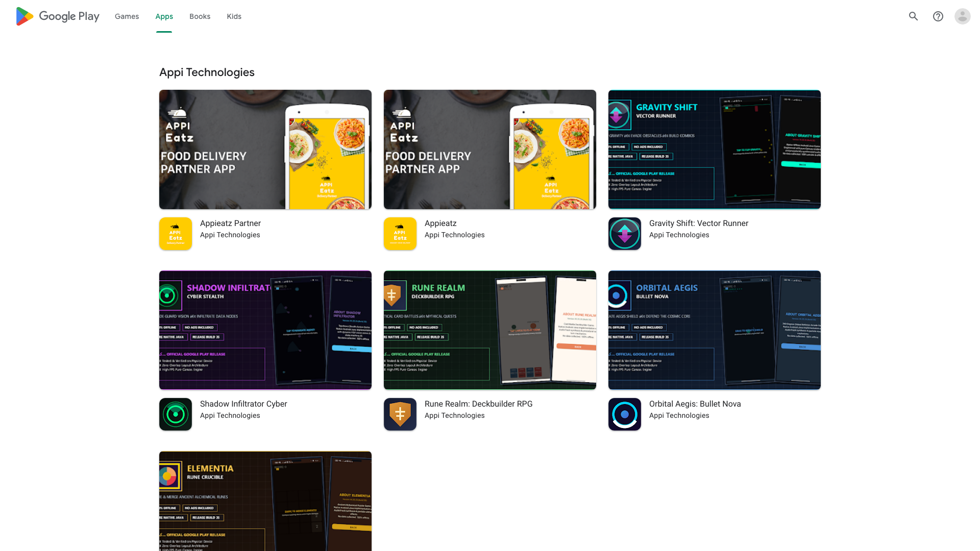Click developer name under Gravity Shift
Screen dimensions: 980x551
pos(679,235)
